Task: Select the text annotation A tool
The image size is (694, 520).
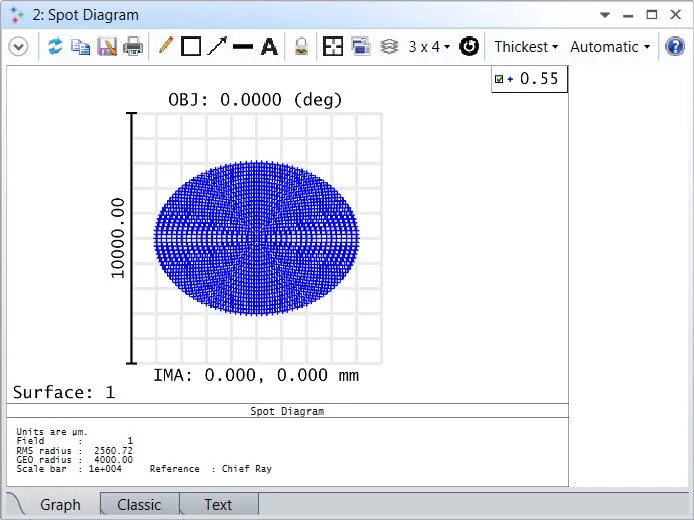Action: pos(269,47)
